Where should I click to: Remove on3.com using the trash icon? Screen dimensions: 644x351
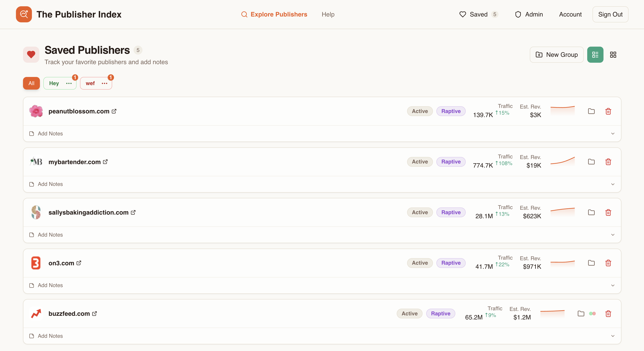(x=608, y=263)
